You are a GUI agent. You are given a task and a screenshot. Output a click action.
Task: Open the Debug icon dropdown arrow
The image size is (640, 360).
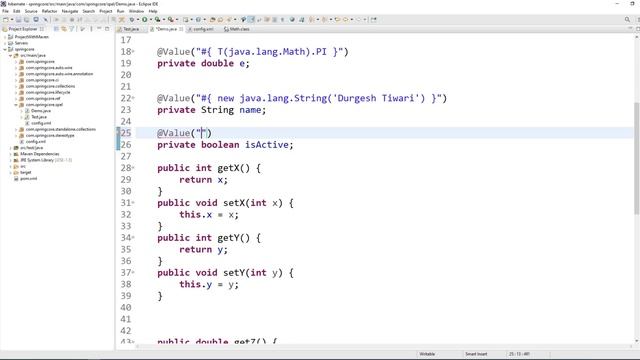(138, 19)
